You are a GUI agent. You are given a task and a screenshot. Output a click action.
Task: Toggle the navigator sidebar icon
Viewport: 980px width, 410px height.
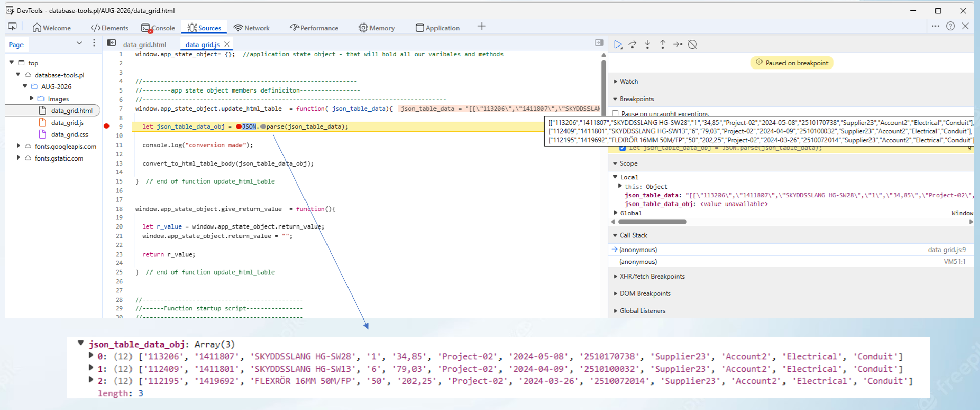(111, 43)
